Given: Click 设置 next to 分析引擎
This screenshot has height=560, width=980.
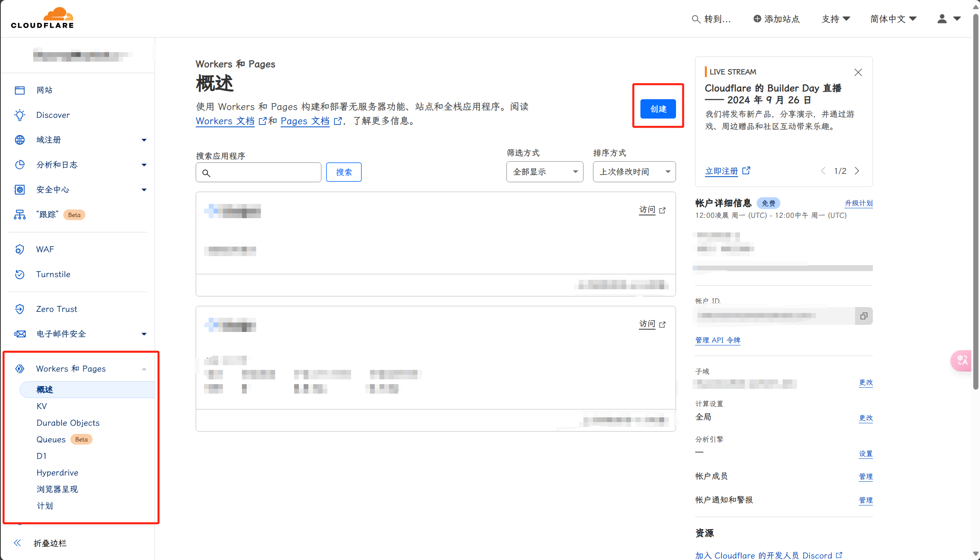Looking at the screenshot, I should 866,453.
